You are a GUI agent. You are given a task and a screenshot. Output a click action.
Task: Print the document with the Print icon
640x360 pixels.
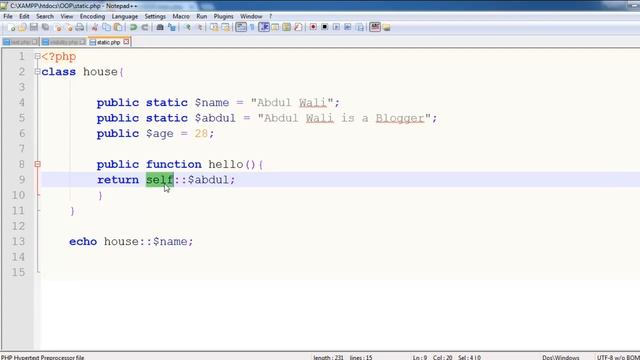[x=80, y=27]
